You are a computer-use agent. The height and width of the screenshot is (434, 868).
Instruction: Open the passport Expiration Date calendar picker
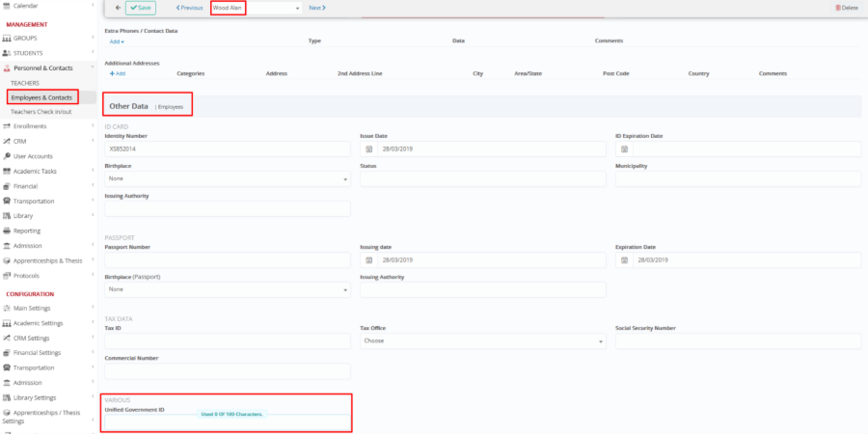pyautogui.click(x=624, y=260)
